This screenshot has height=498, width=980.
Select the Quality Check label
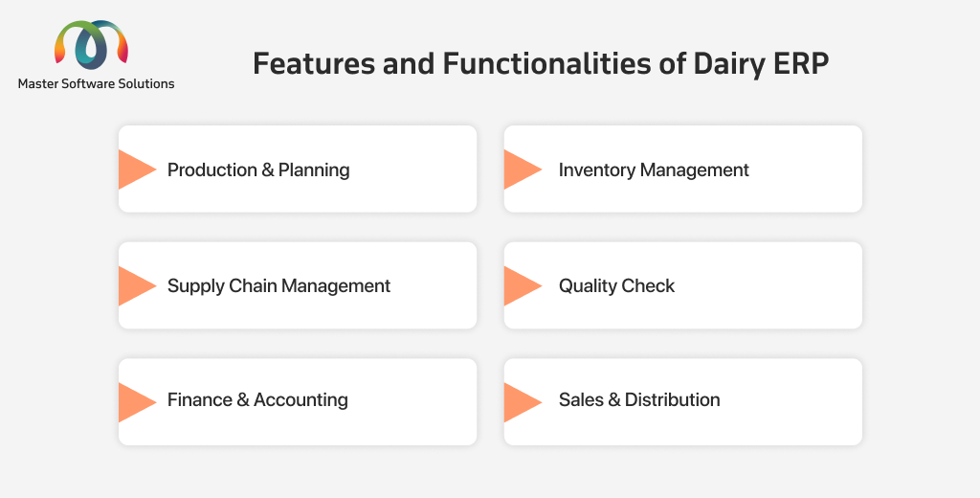[x=617, y=286]
